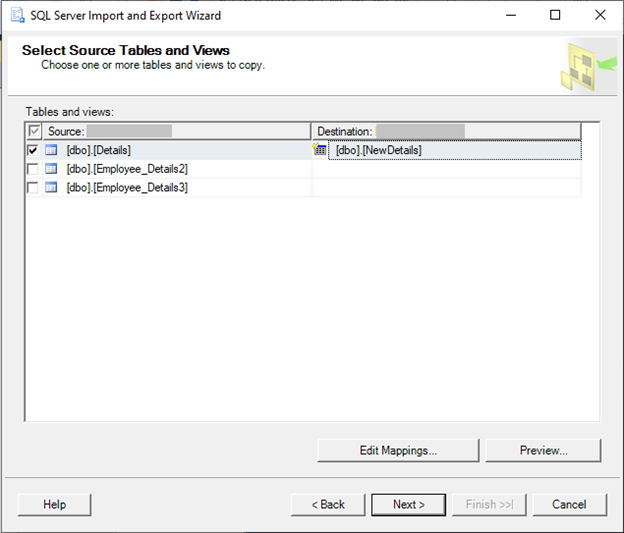This screenshot has height=533, width=624.
Task: Click the destination cell for Employee_Details3
Action: pos(447,187)
